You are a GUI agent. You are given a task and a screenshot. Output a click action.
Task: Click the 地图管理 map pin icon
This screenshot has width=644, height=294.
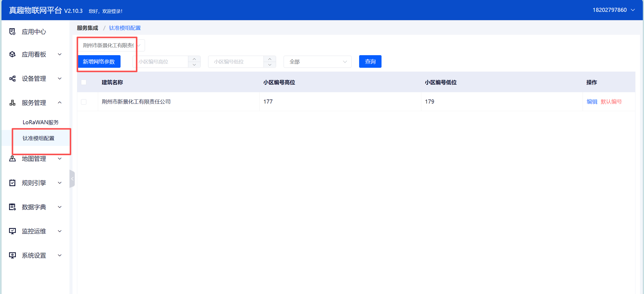click(x=12, y=158)
